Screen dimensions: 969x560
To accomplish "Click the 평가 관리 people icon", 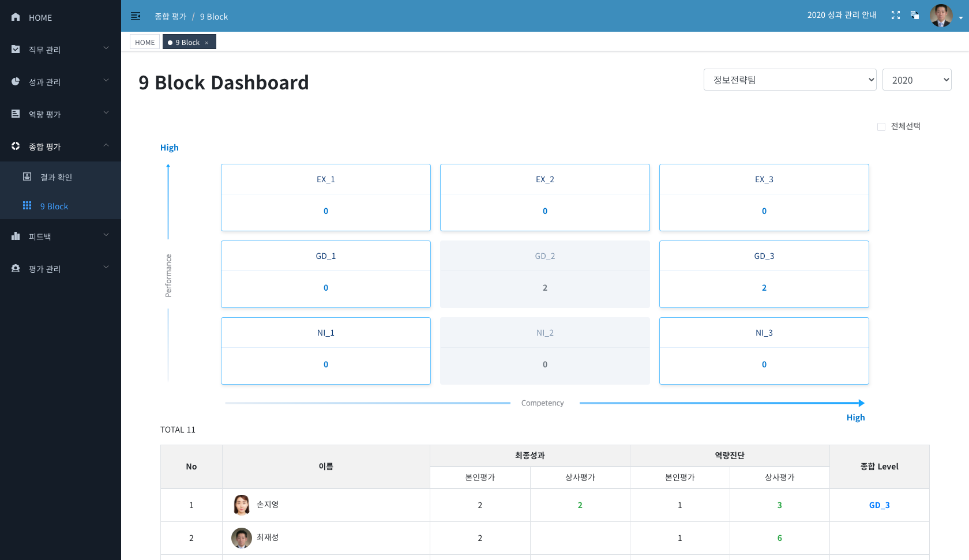I will tap(16, 268).
